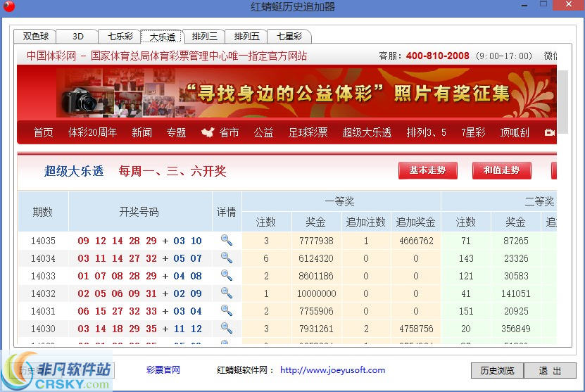Switch to the 排列三 tab
585x392 pixels.
(x=204, y=36)
